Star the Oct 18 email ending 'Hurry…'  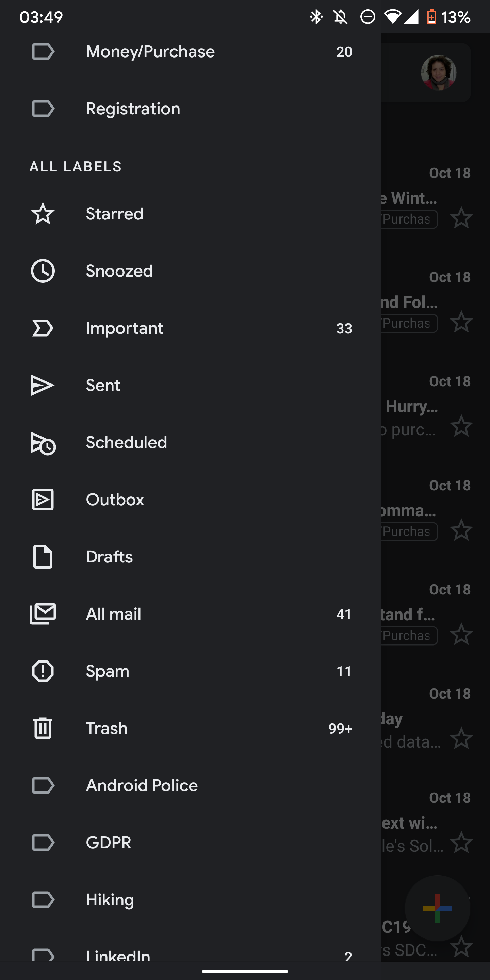pos(461,426)
